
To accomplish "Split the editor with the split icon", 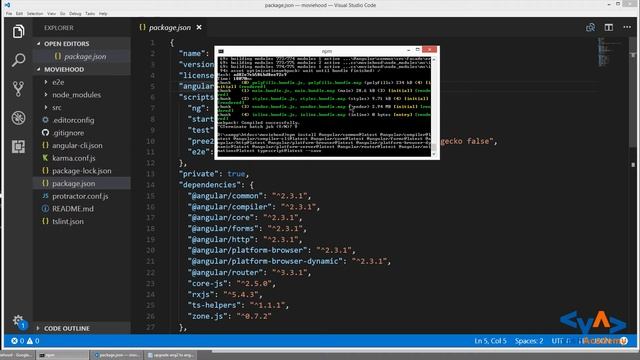I will 609,27.
